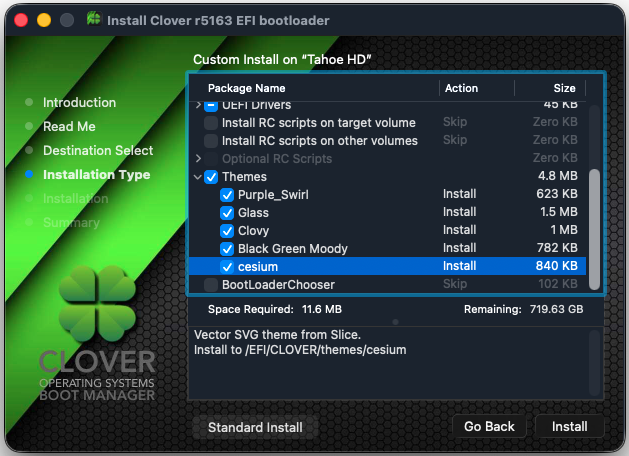Enable Install RC scripts on other volumes
Image resolution: width=629 pixels, height=456 pixels.
[211, 141]
